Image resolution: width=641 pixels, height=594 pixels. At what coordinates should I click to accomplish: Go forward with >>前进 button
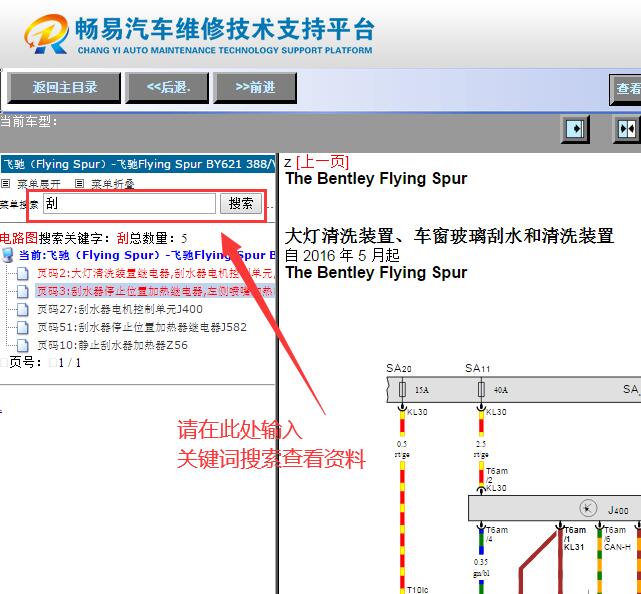point(255,87)
